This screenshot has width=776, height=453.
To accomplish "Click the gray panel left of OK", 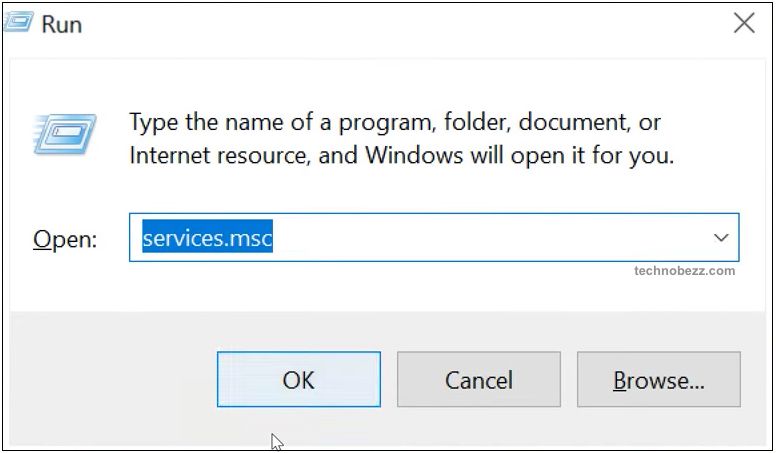I will click(x=113, y=379).
